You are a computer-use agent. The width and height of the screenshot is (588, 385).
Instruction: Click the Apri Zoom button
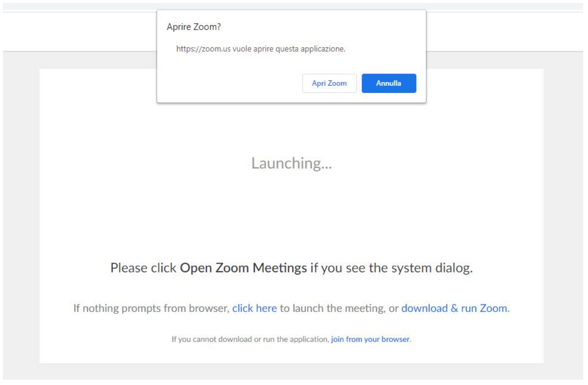click(x=329, y=83)
